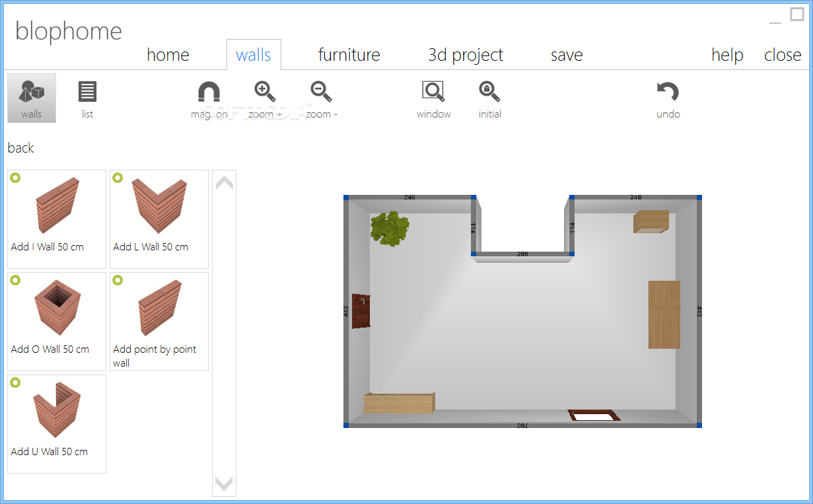
Task: Select the small wooden cabinet in the top-right corner
Action: 651,222
